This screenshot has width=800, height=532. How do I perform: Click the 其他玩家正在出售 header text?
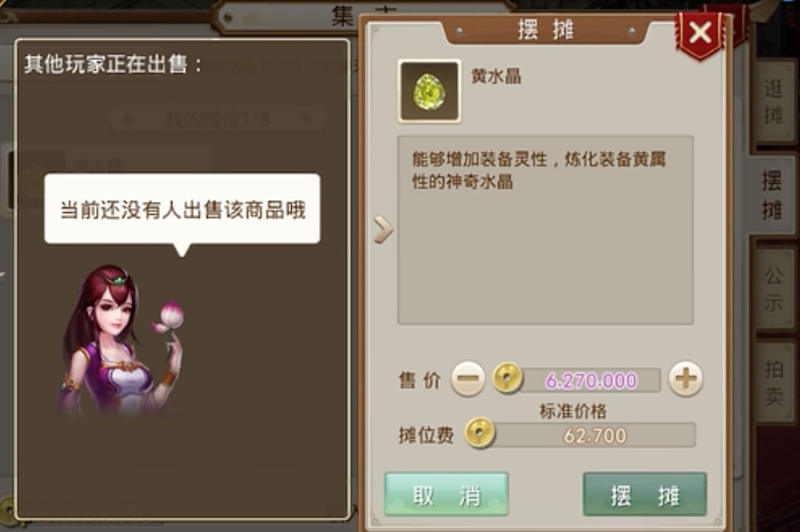point(113,64)
